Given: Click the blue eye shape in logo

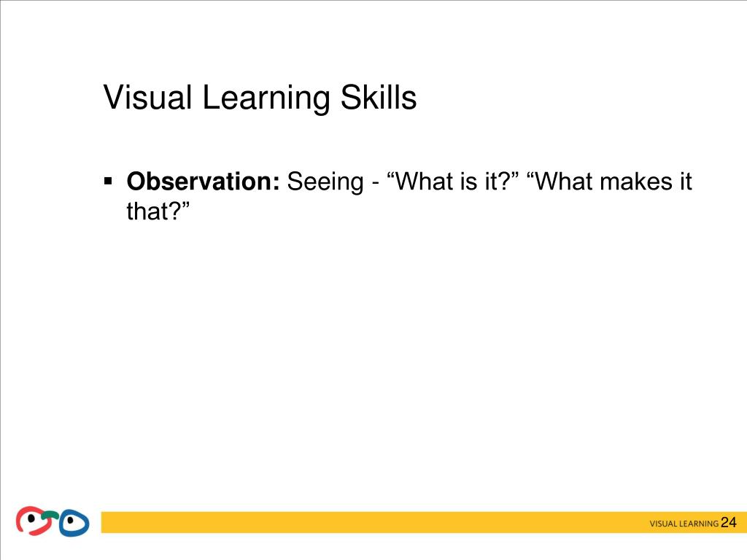Looking at the screenshot, I should (x=74, y=523).
